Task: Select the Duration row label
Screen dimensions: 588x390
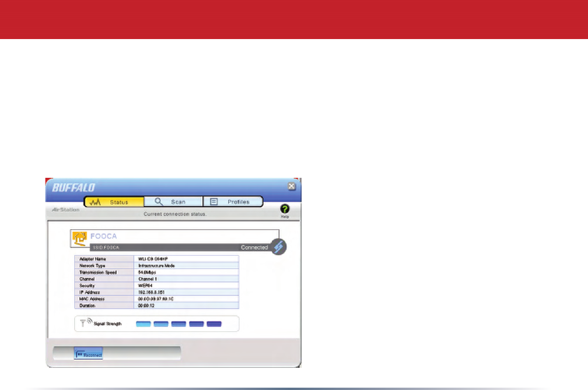Action: (87, 305)
